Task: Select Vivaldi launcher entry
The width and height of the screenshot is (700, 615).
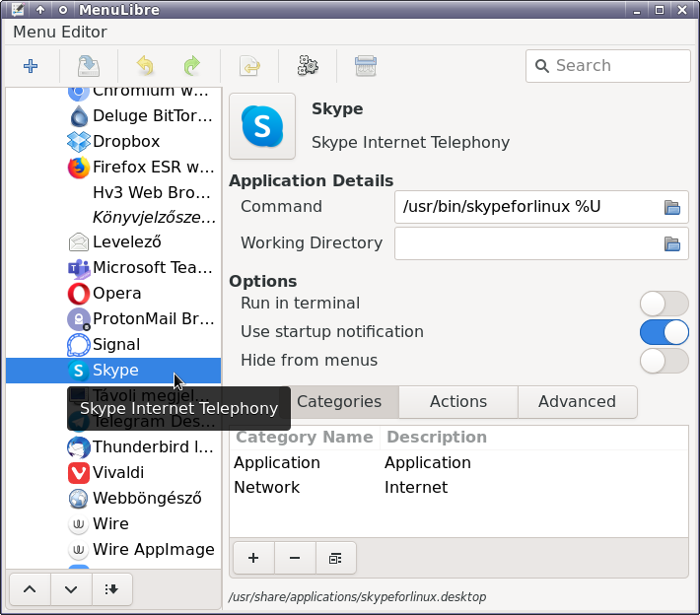Action: [x=113, y=472]
